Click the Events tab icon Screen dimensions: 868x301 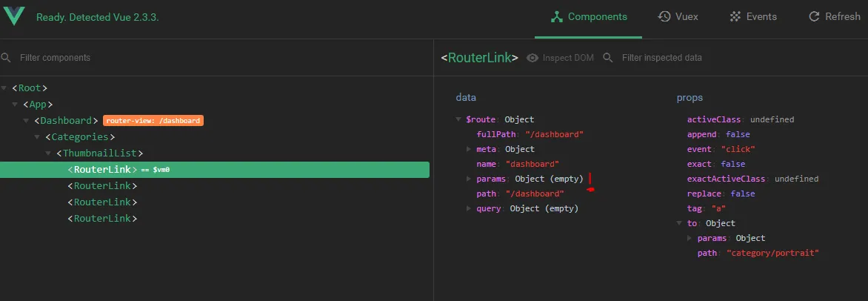[x=735, y=16]
